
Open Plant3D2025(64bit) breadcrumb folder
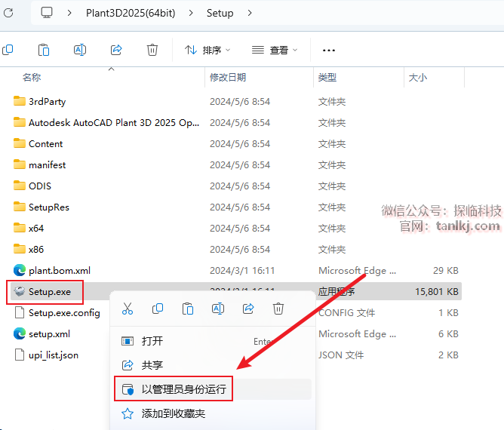tap(131, 13)
